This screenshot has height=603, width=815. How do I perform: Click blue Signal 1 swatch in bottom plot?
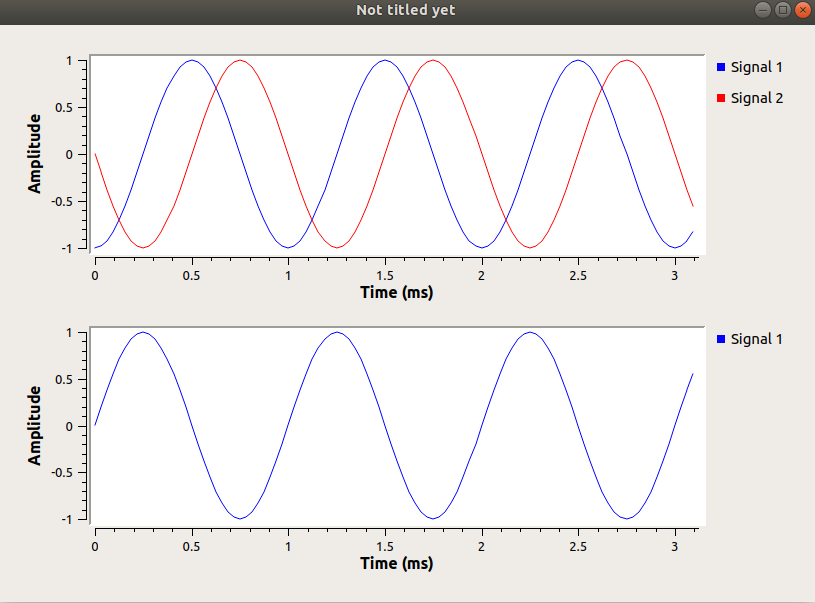(x=721, y=339)
